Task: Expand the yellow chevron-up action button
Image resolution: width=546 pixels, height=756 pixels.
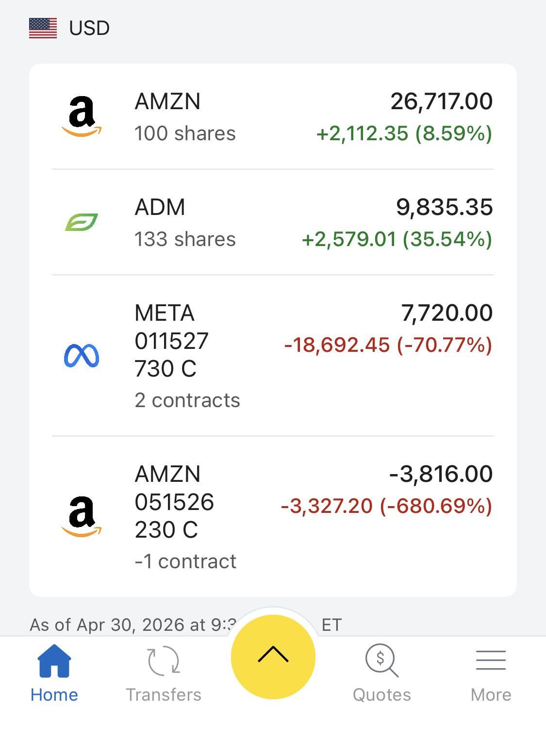Action: 273,657
